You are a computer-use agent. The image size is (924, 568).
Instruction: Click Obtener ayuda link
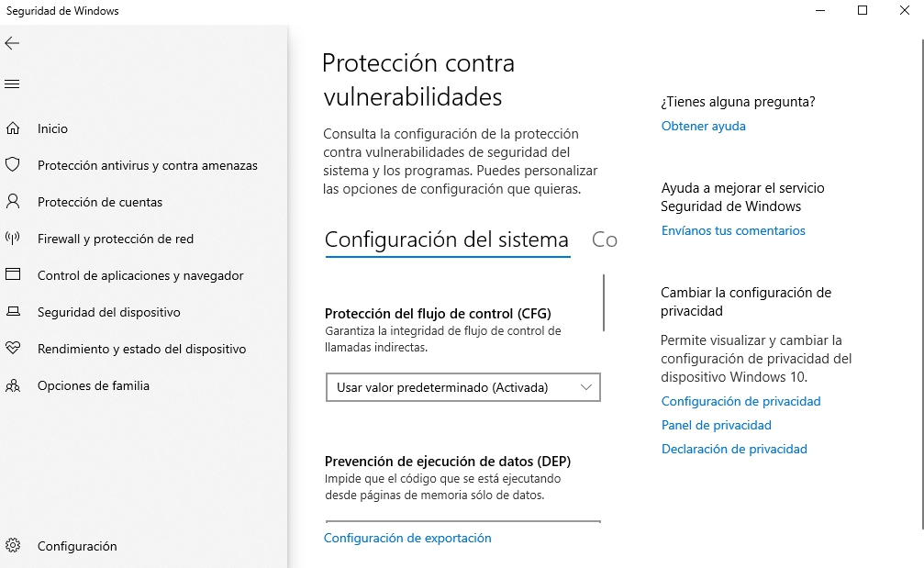(703, 126)
